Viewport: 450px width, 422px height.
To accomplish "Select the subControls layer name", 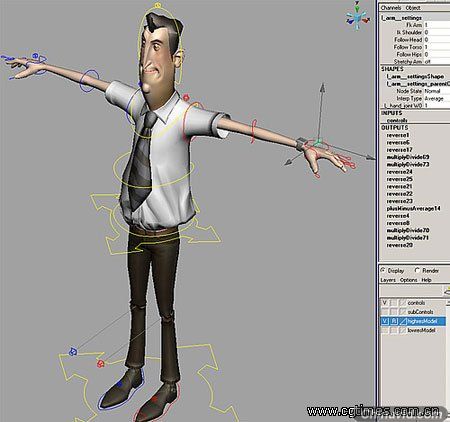I will [x=420, y=312].
